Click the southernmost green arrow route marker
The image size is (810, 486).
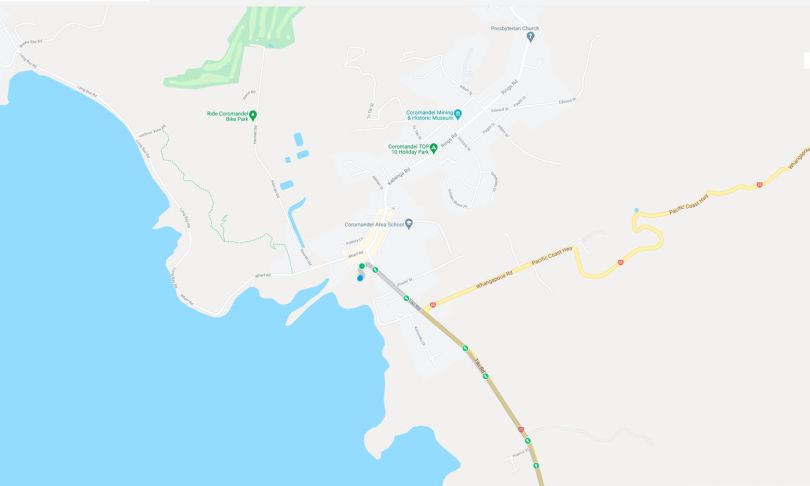[x=536, y=465]
